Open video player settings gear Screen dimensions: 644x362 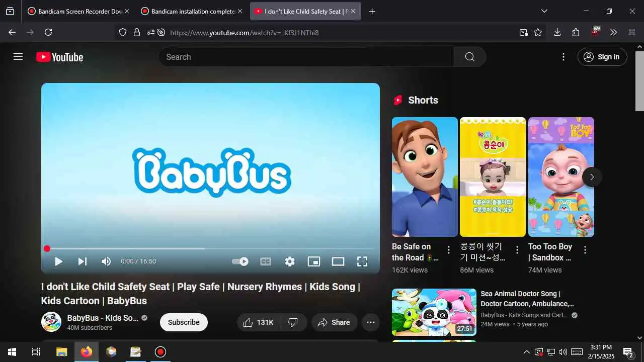coord(290,261)
